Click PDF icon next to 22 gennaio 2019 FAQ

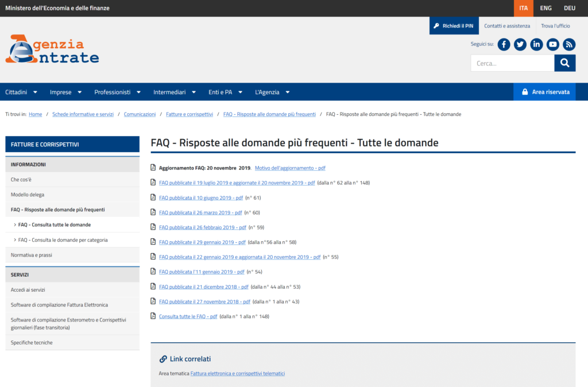(153, 257)
